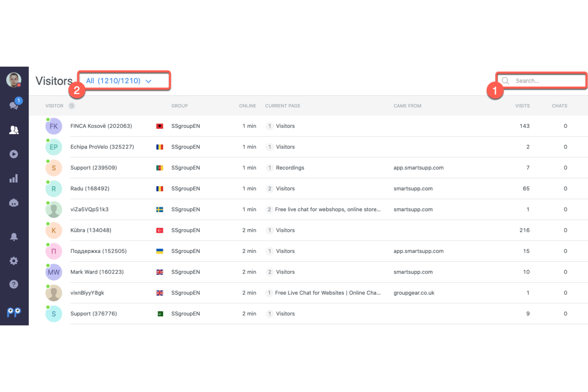This screenshot has height=392, width=588.
Task: Sort by GROUP column header
Action: tap(180, 106)
